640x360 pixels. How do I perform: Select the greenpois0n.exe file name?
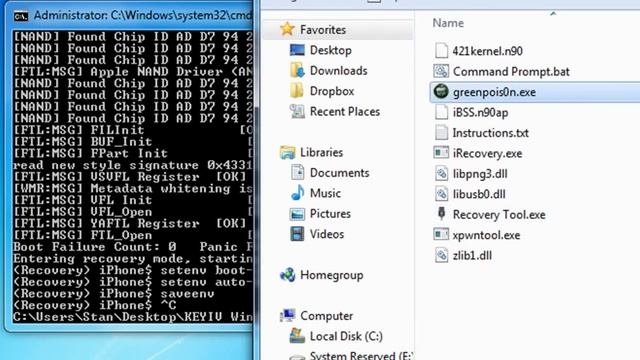pos(494,92)
